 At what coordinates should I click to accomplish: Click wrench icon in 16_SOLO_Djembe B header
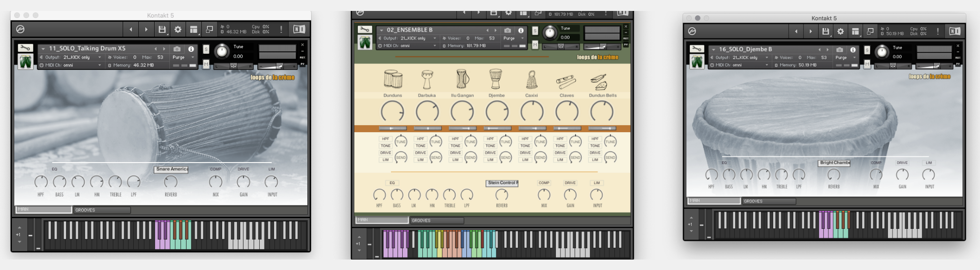697,49
